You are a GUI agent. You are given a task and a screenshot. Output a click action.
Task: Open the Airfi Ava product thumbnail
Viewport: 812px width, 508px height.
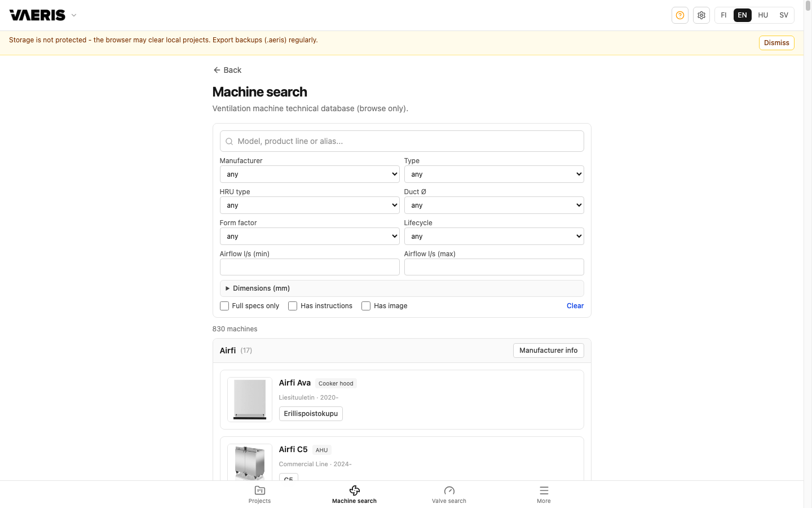[250, 400]
